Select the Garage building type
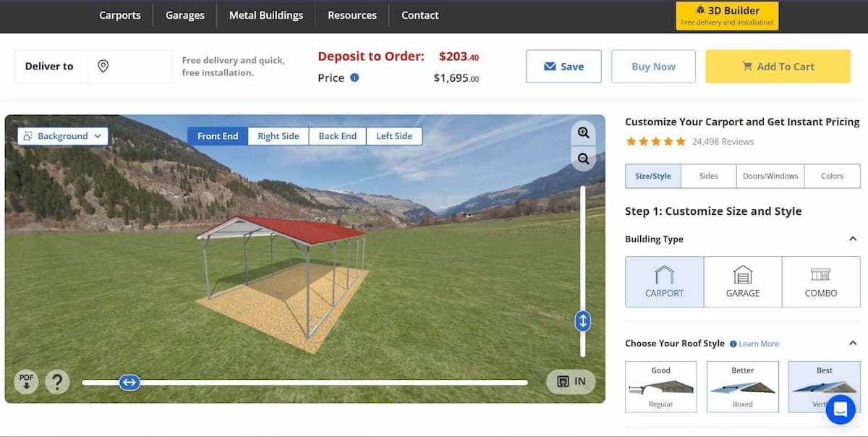Screen dimensions: 868x437 coord(742,281)
